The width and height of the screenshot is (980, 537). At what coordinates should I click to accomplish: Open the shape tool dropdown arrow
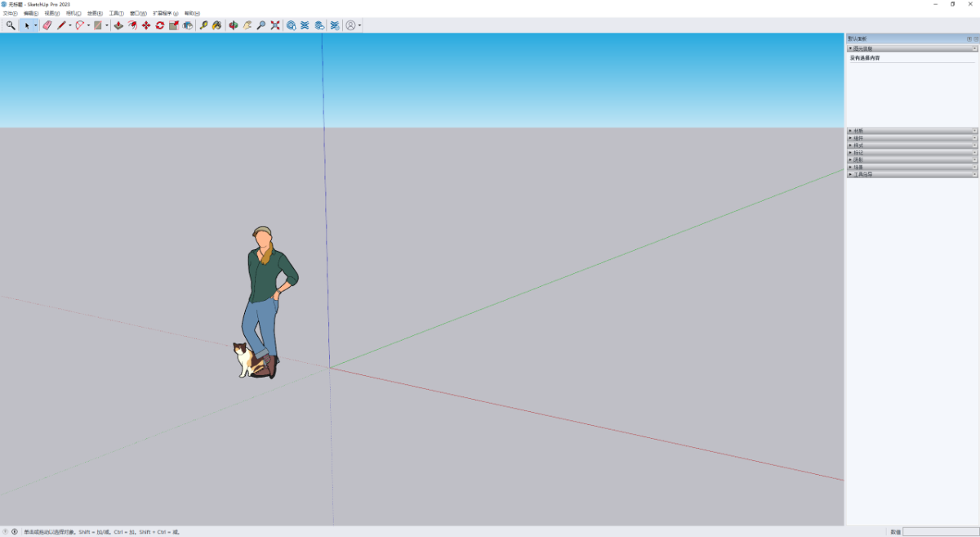pyautogui.click(x=107, y=25)
